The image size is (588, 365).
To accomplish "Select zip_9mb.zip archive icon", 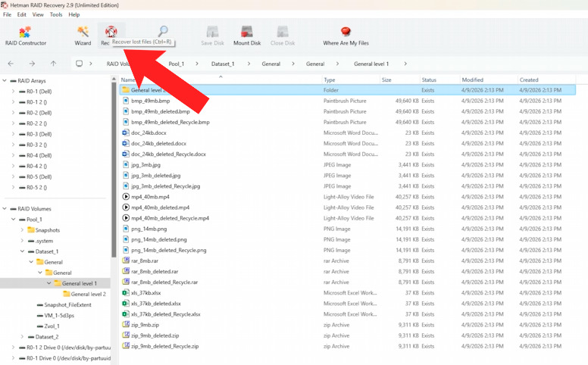I will 126,325.
